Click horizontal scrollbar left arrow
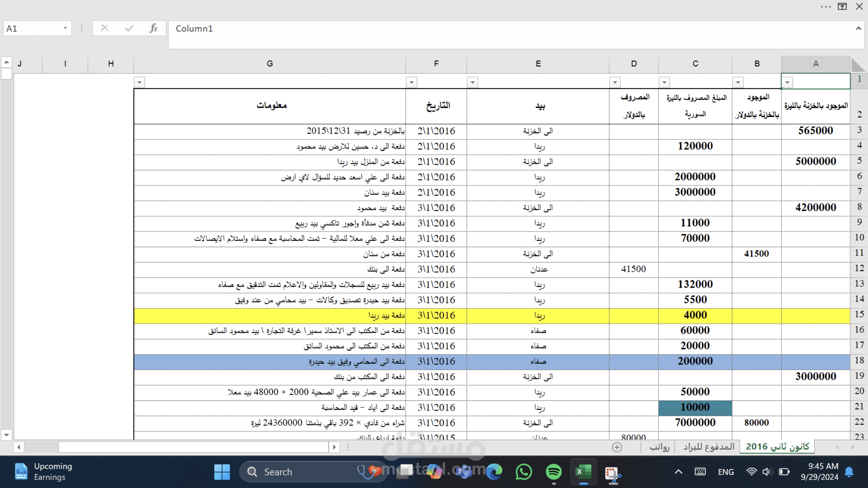Viewport: 868px width, 488px height. click(18, 447)
